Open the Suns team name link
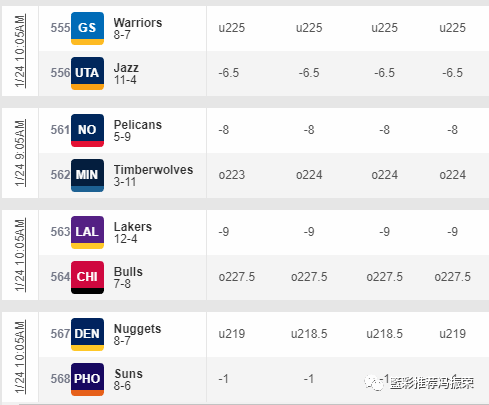489x405 pixels. [x=128, y=374]
